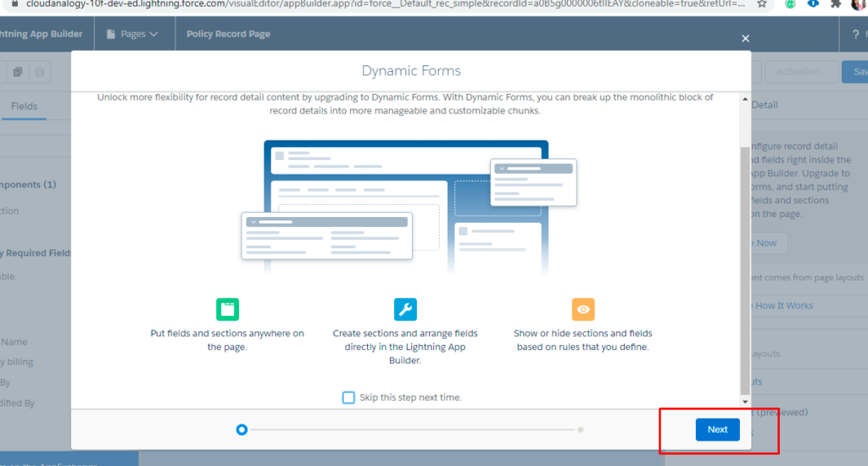Image resolution: width=868 pixels, height=466 pixels.
Task: Click the first progress step indicator
Action: (x=242, y=430)
